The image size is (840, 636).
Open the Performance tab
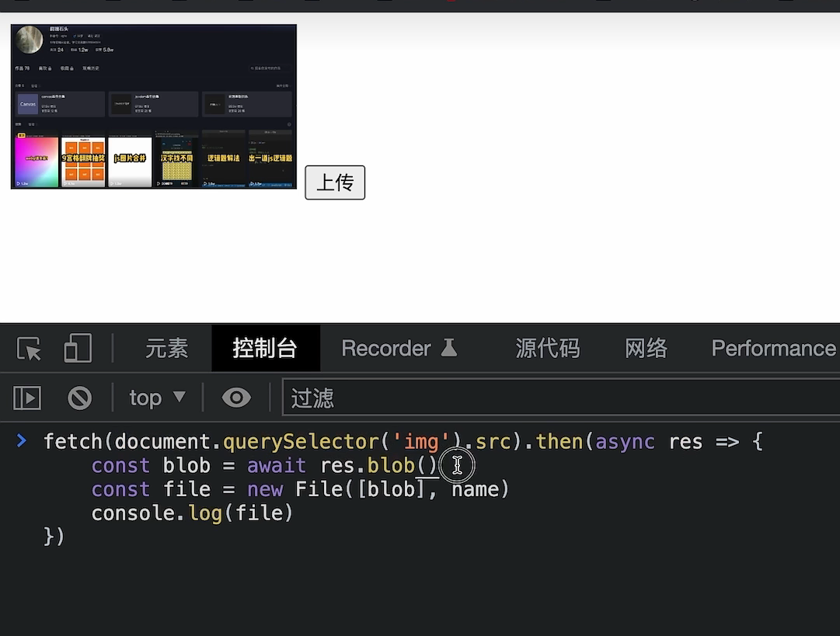tap(774, 349)
